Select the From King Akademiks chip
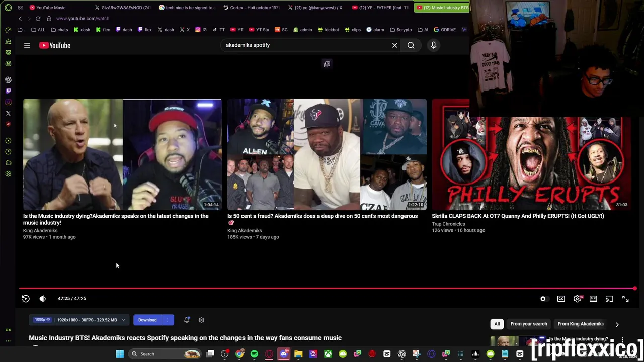 (581, 324)
